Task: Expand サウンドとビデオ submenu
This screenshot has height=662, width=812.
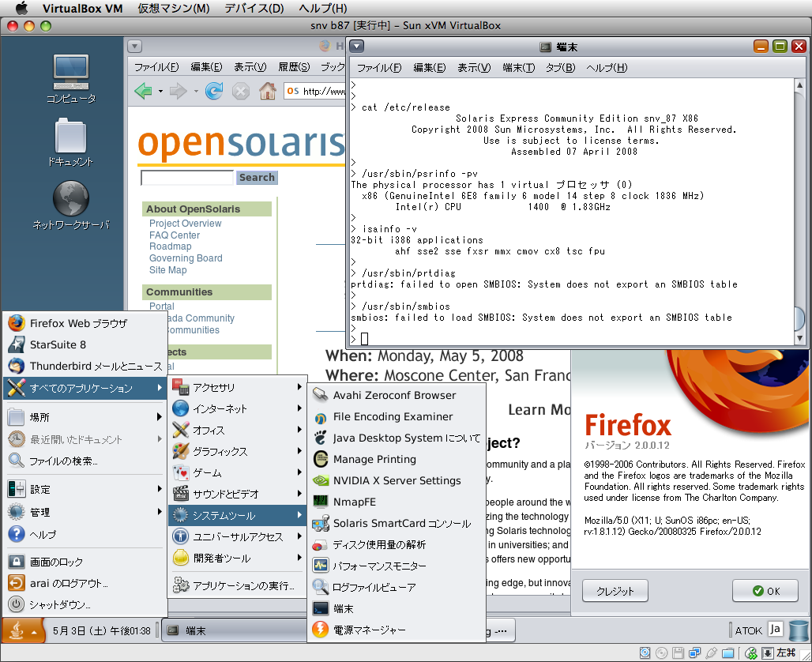Action: [x=238, y=494]
